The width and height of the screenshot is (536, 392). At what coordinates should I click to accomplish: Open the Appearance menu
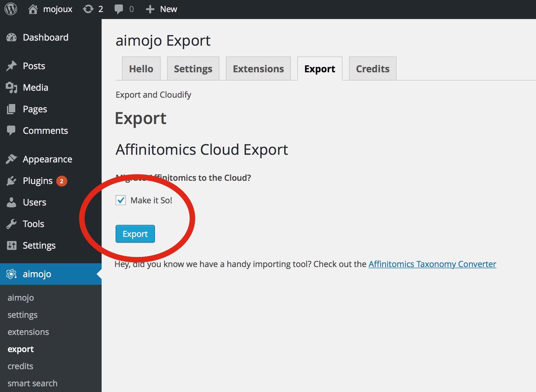point(51,159)
